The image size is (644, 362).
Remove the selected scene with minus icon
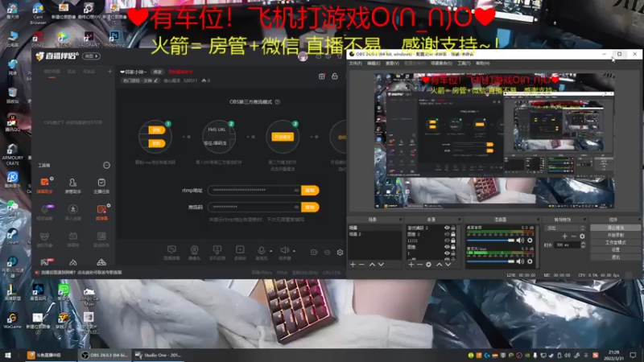coord(361,265)
